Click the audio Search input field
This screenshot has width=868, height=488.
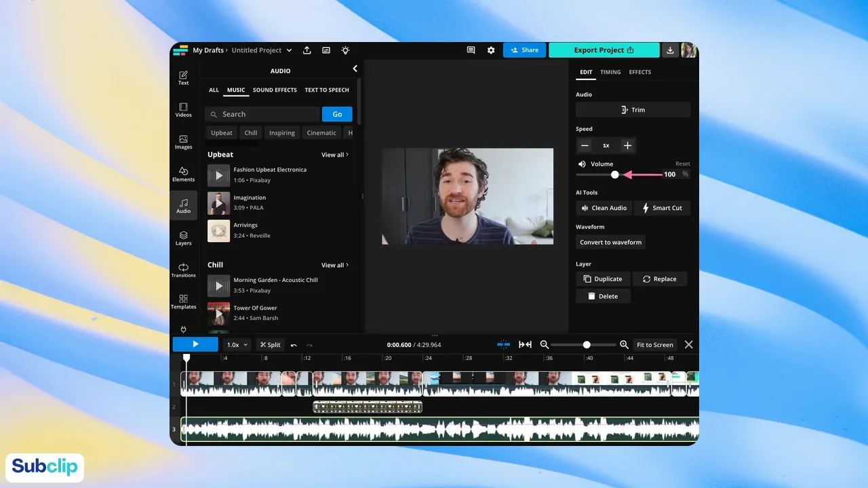262,114
